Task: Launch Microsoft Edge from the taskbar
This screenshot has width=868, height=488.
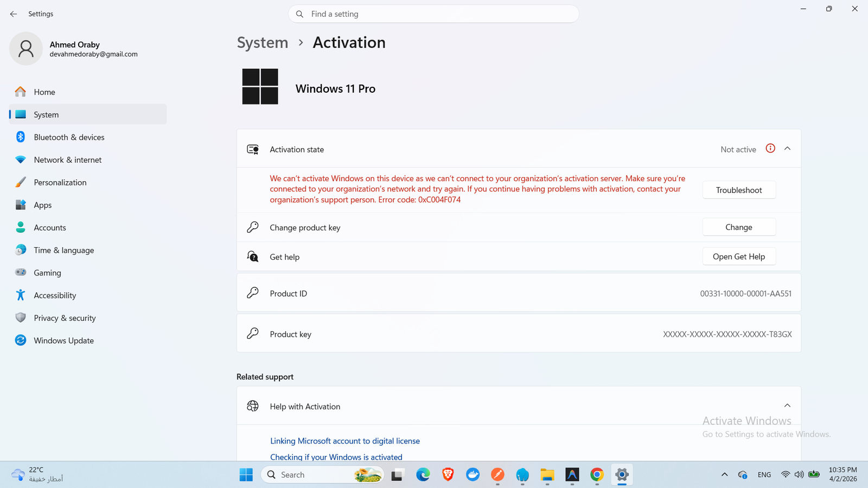Action: (423, 474)
